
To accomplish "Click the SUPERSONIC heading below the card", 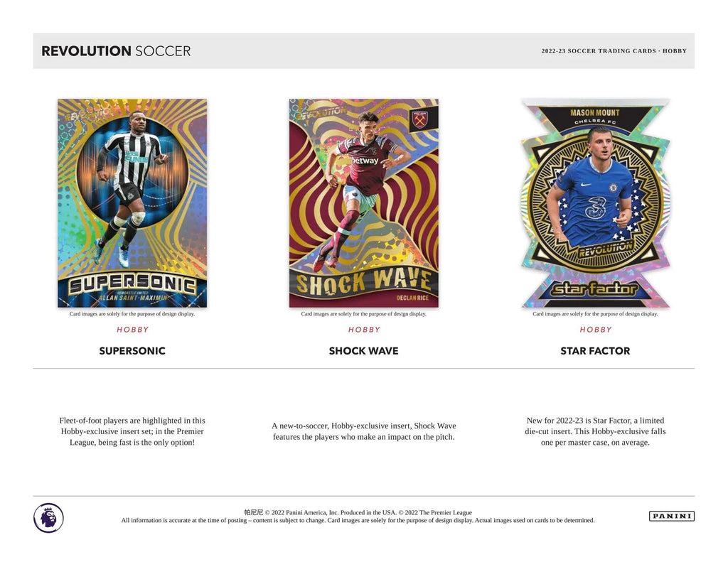I will tap(132, 351).
